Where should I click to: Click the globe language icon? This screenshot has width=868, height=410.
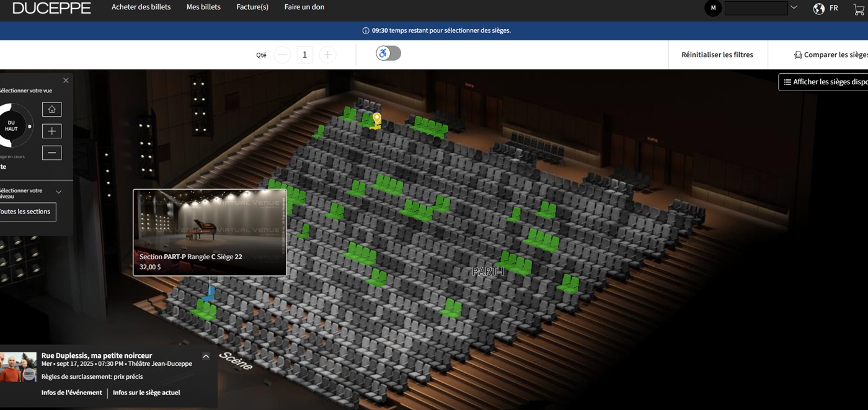(x=819, y=9)
